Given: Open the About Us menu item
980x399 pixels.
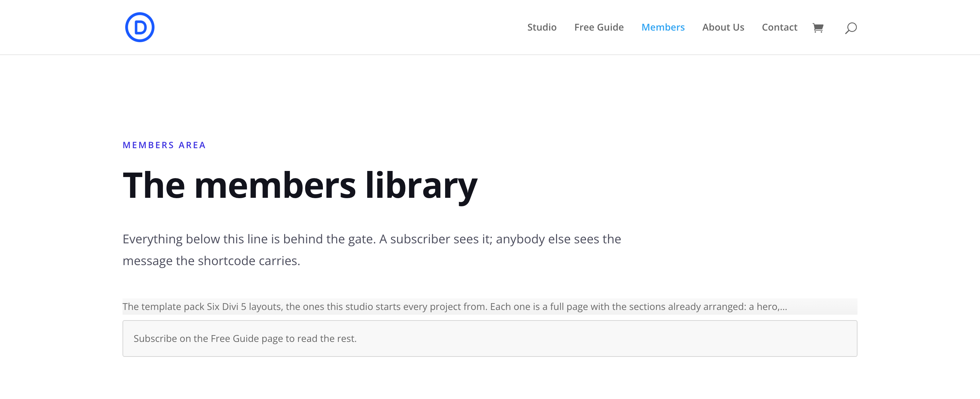Looking at the screenshot, I should (x=723, y=28).
